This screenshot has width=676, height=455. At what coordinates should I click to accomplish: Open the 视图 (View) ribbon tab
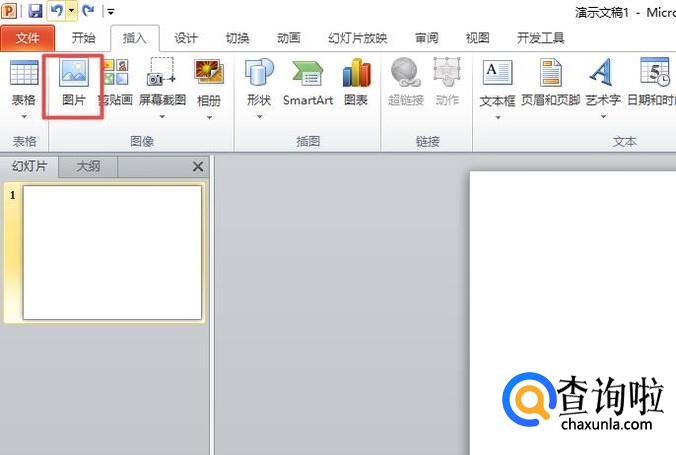(x=477, y=38)
